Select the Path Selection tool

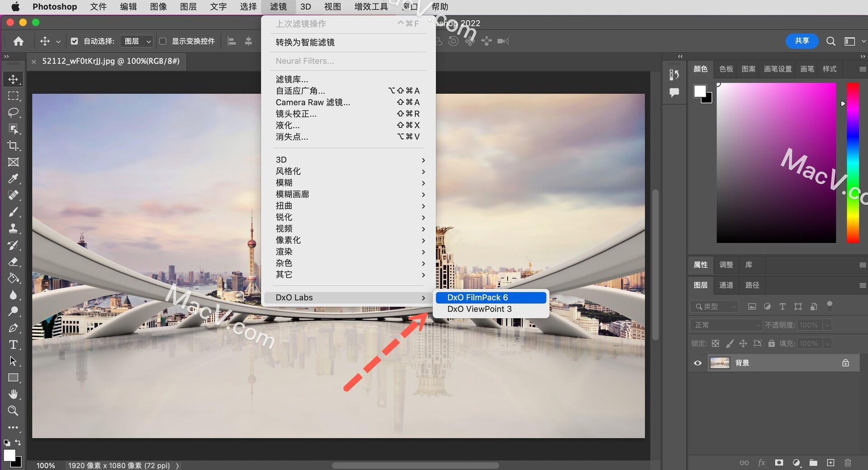click(x=13, y=361)
